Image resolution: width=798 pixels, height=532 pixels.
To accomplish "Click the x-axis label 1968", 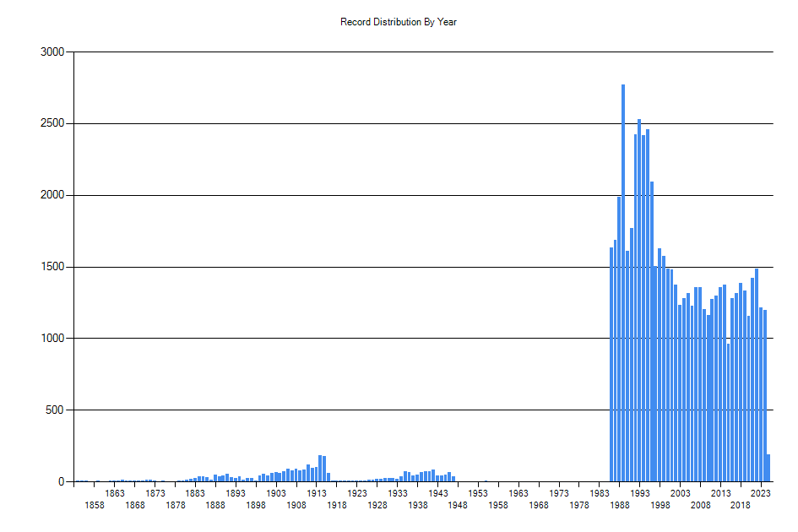I will 539,505.
